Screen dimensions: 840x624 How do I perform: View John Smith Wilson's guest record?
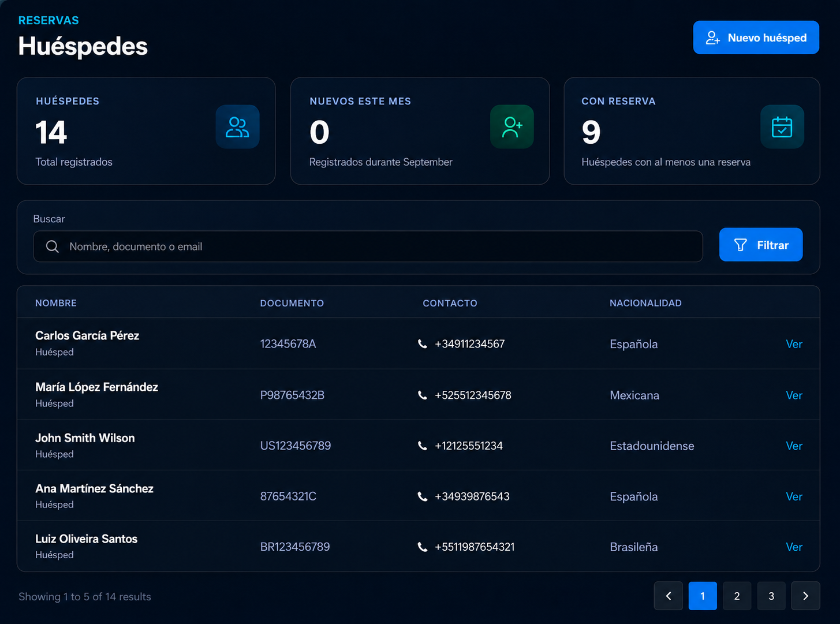794,446
